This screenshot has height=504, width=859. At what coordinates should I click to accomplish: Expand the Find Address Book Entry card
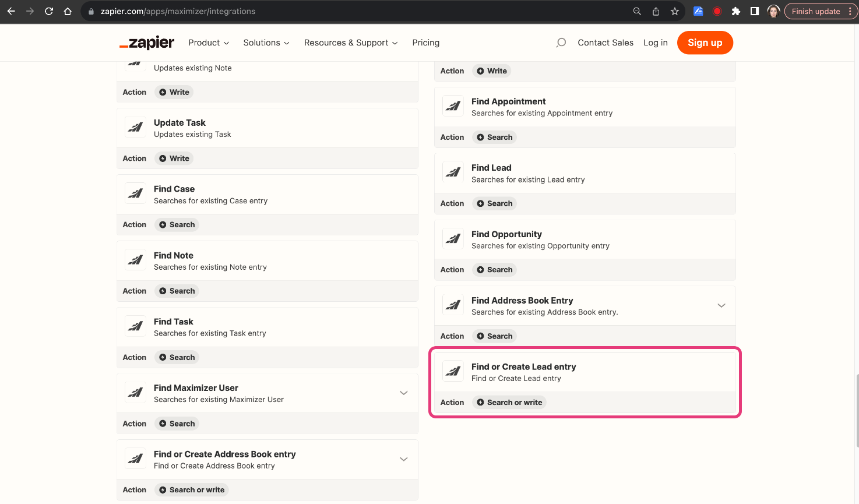click(721, 305)
